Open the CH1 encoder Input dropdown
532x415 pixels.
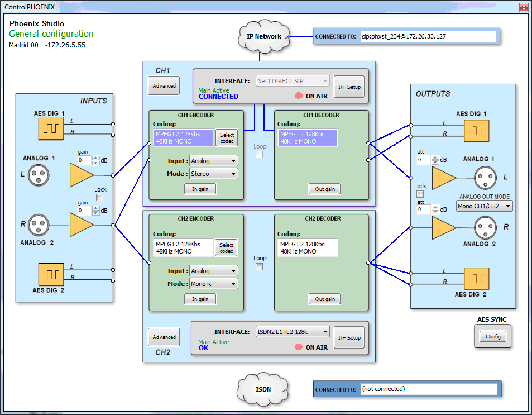(x=213, y=160)
